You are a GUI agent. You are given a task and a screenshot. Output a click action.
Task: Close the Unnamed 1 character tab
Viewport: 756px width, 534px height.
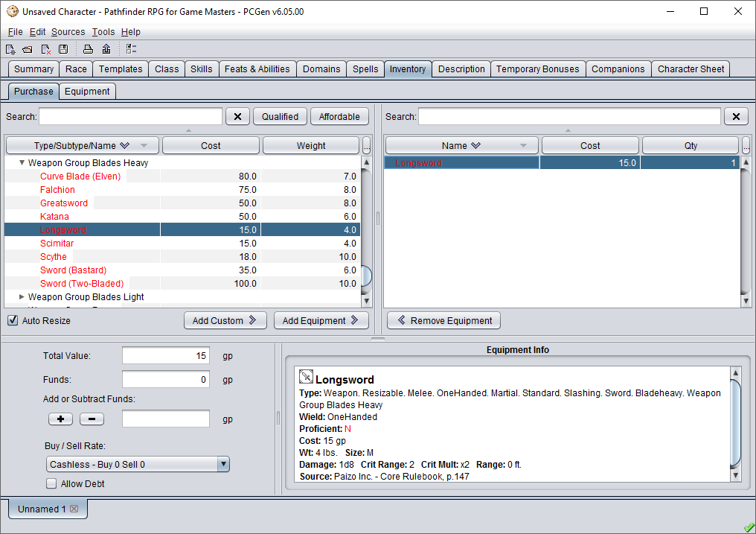coord(74,509)
